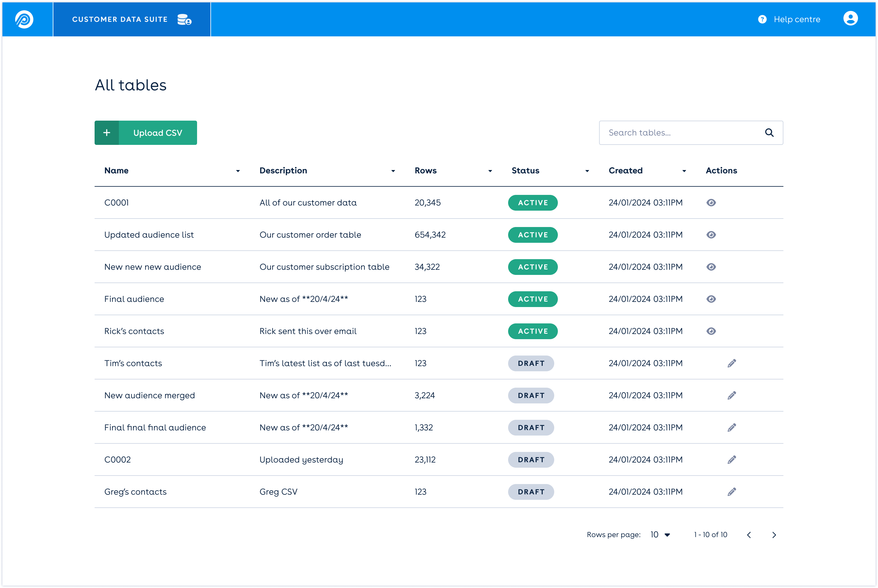Open the Help centre link
This screenshot has width=878, height=588.
[x=797, y=19]
